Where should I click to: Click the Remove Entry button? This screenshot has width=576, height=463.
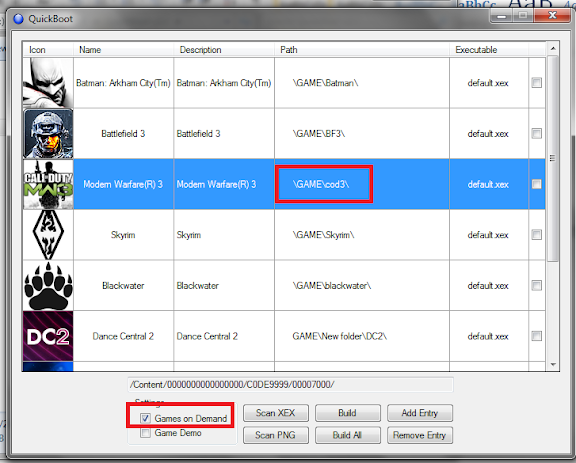420,435
